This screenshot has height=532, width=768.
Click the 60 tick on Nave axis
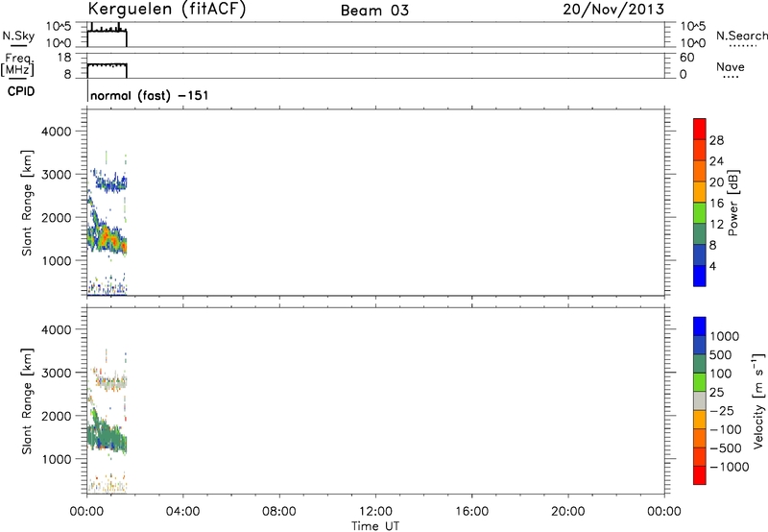(686, 58)
